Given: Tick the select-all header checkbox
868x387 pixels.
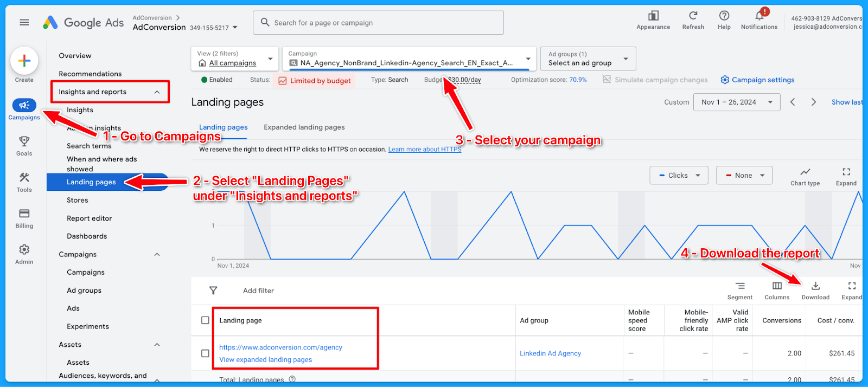Looking at the screenshot, I should tap(205, 320).
